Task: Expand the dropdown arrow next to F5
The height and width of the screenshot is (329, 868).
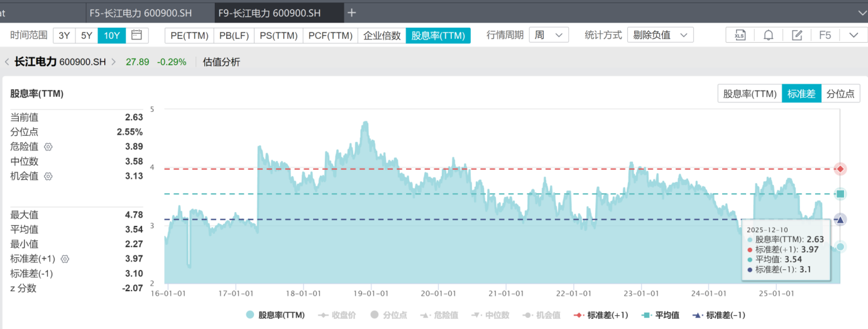Action: (x=854, y=35)
